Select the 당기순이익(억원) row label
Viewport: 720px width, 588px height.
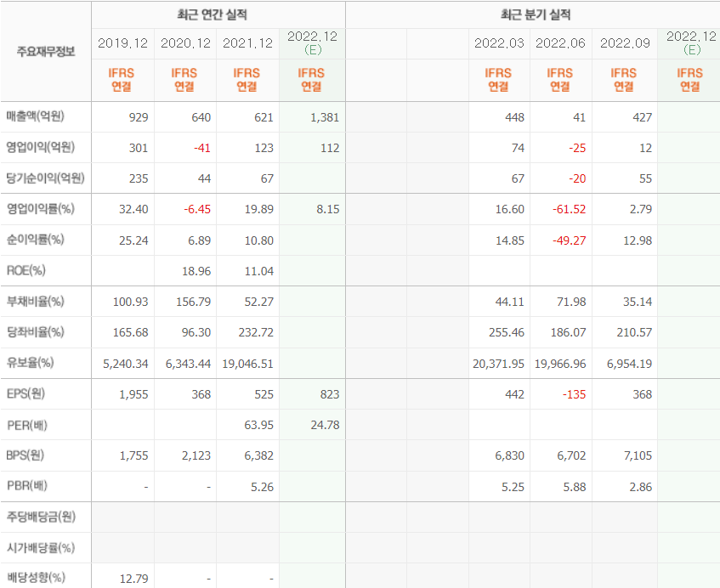[x=45, y=178]
